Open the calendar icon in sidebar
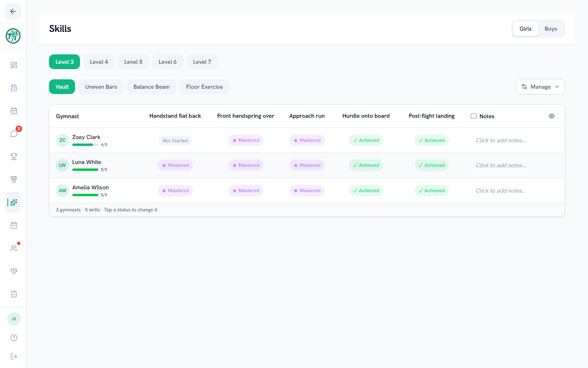This screenshot has width=588, height=368. coord(14,111)
